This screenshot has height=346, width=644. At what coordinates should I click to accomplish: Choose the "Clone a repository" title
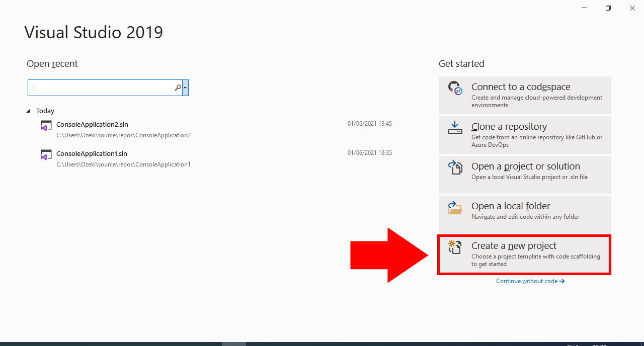[x=509, y=127]
